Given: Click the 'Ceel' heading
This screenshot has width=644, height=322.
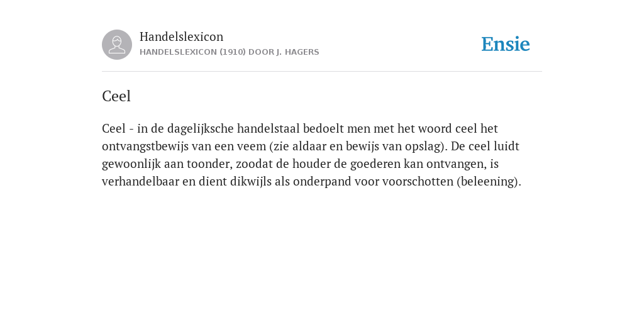Looking at the screenshot, I should click(x=116, y=96).
